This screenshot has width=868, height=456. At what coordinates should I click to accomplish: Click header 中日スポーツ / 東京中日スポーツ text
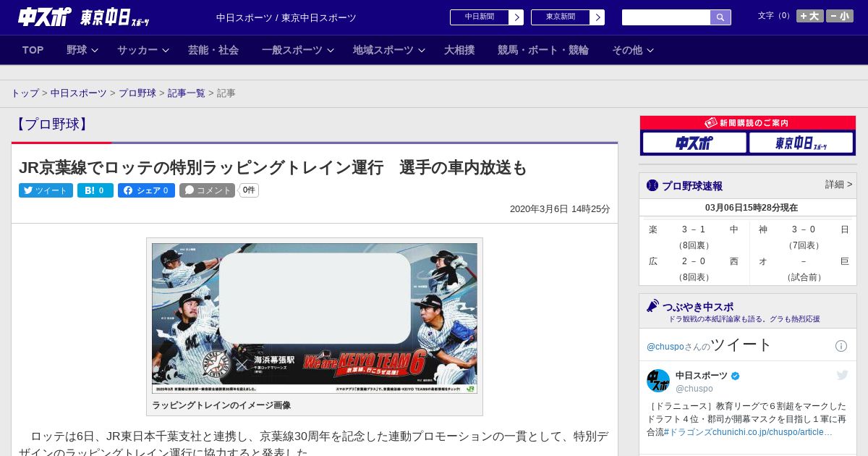(286, 17)
